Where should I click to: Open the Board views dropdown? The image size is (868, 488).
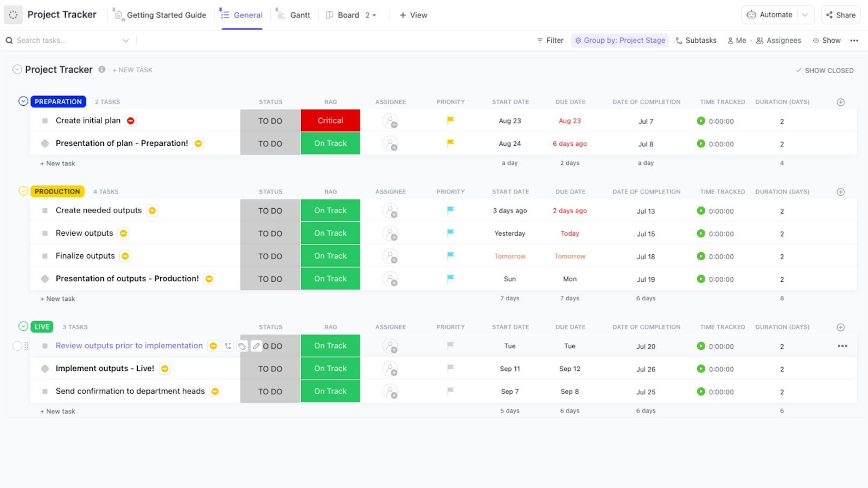[x=375, y=15]
